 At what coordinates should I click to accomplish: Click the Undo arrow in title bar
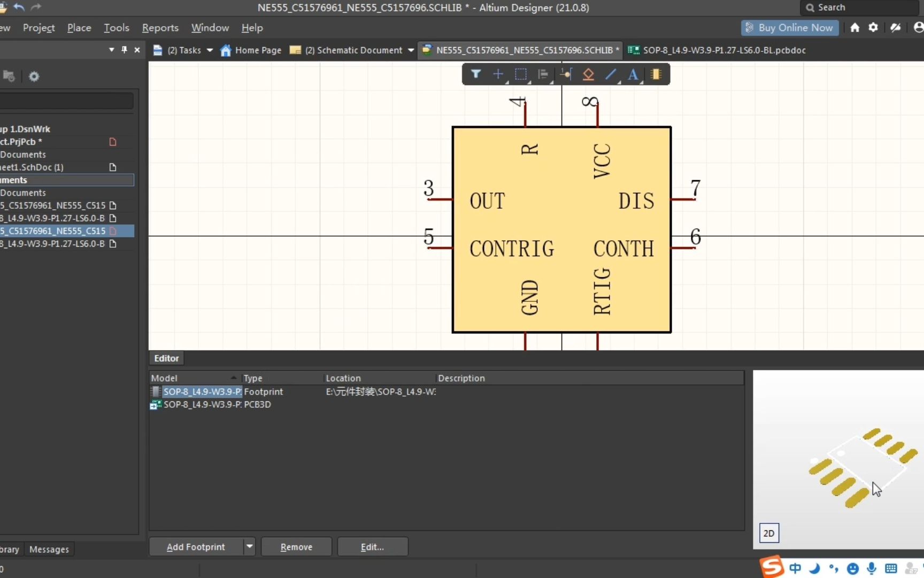coord(19,7)
